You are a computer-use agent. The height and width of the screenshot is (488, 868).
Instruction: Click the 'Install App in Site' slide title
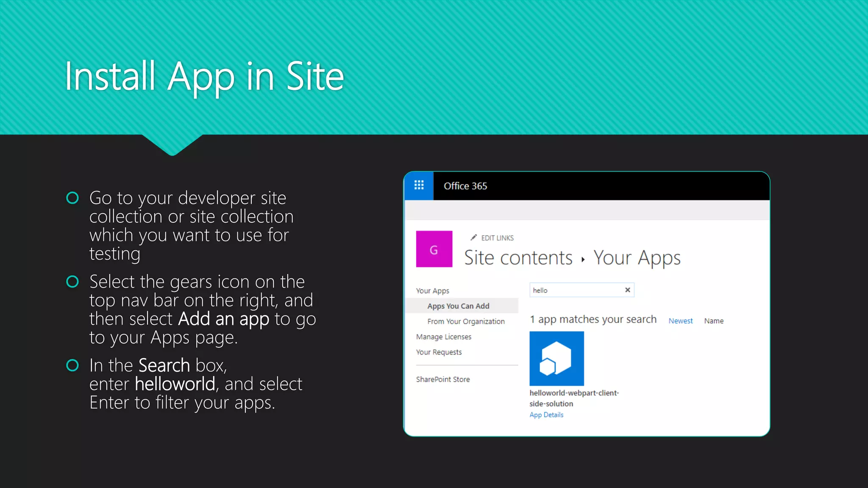pos(204,77)
